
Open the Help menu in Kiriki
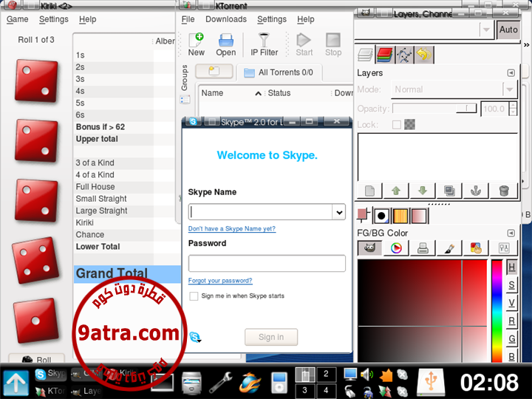pos(87,19)
